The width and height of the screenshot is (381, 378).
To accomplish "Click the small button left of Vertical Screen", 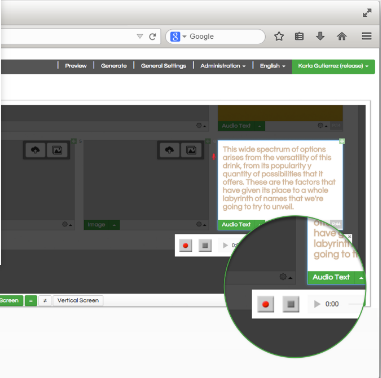I will (45, 301).
